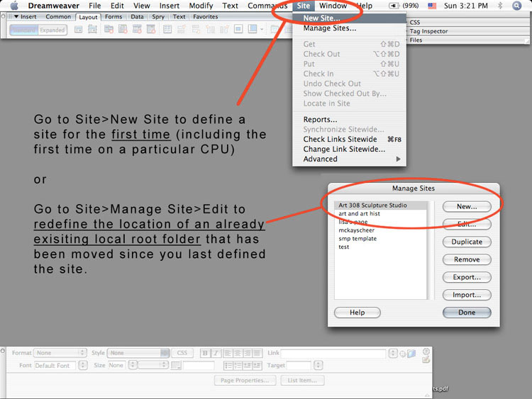Click Done in Manage Sites
This screenshot has width=532, height=399.
[467, 313]
